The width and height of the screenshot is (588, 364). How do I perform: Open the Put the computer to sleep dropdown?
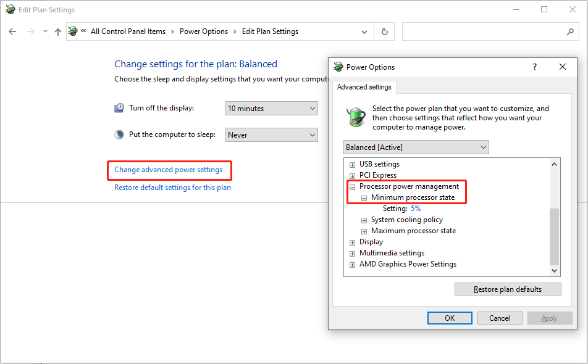pos(272,135)
